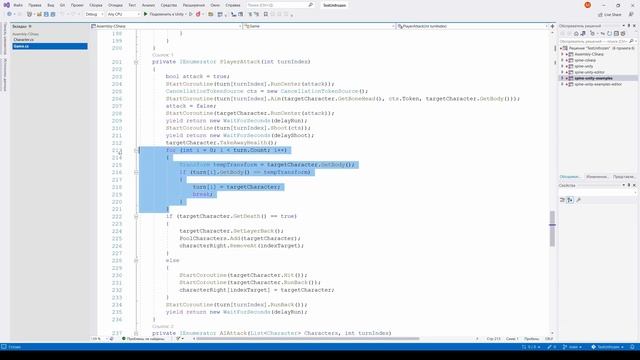Screen dimensions: 640x360
Task: Open the Правка menu
Action: [35, 5]
